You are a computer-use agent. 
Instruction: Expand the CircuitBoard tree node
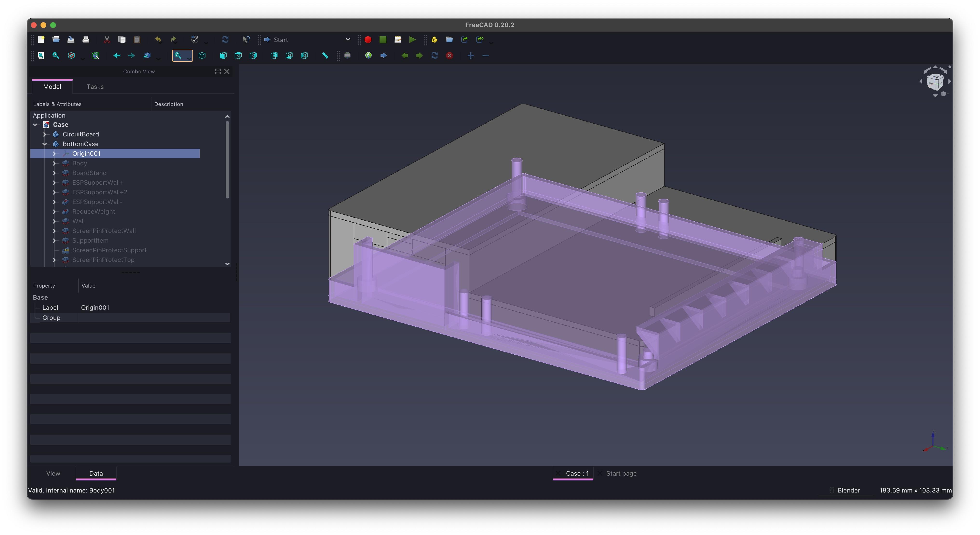click(x=45, y=134)
